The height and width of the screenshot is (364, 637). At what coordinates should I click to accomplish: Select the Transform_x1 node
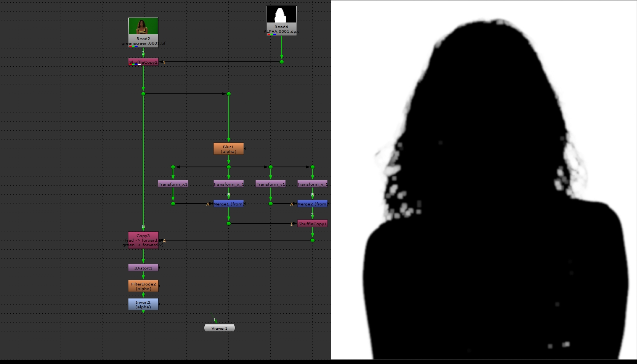point(173,184)
